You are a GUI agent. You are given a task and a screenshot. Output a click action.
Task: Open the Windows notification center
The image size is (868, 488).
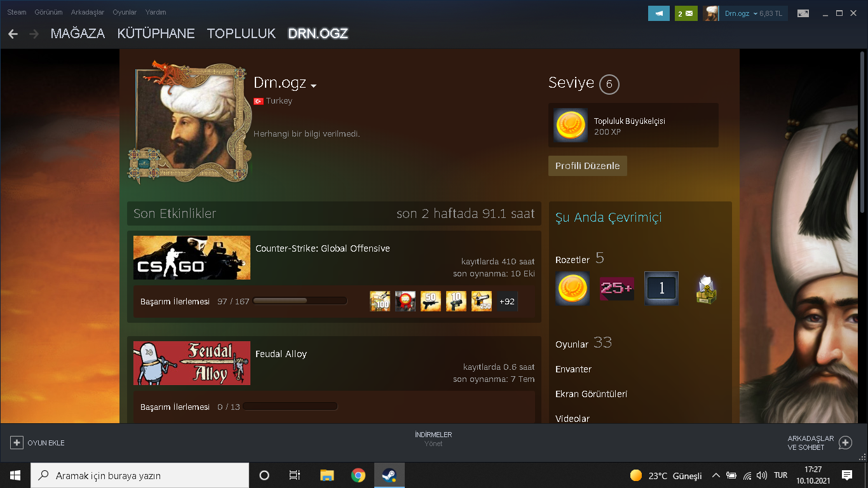click(x=846, y=475)
